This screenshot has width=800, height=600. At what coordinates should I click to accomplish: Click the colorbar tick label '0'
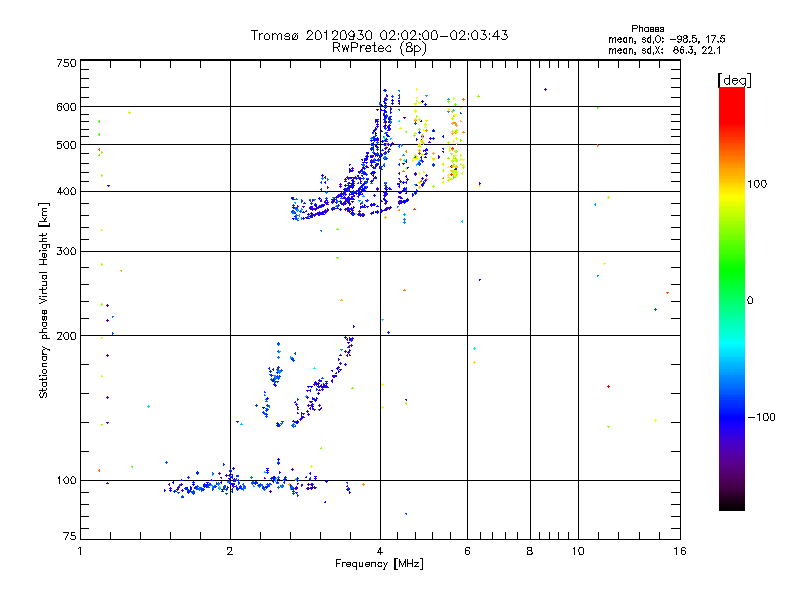(x=750, y=300)
